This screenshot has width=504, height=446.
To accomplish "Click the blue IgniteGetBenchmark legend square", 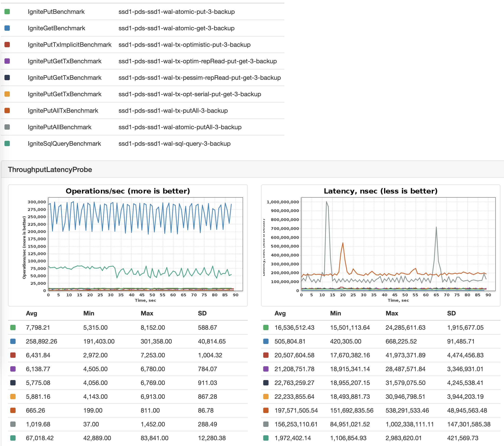I will (7, 28).
